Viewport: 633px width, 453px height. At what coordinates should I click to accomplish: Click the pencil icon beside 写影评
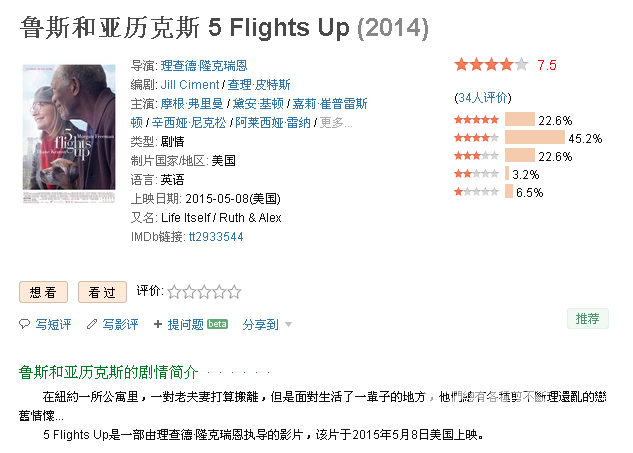coord(92,324)
